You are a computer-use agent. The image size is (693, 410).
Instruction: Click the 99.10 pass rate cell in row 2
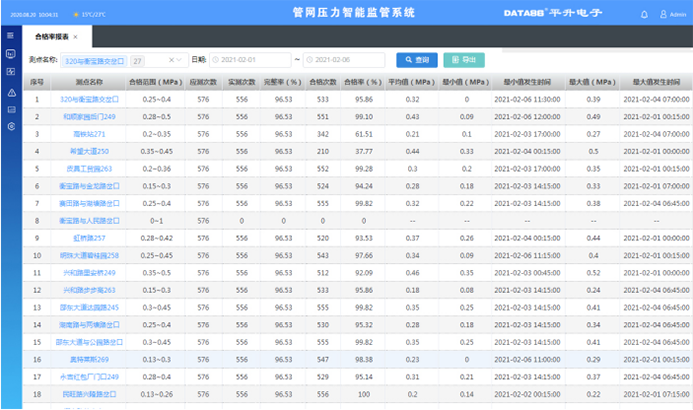tap(364, 117)
